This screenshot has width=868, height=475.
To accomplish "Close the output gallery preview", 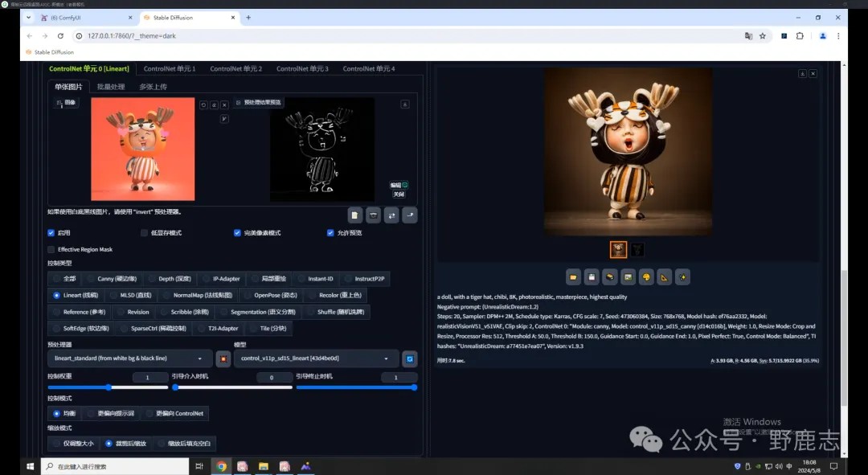I will (x=813, y=74).
